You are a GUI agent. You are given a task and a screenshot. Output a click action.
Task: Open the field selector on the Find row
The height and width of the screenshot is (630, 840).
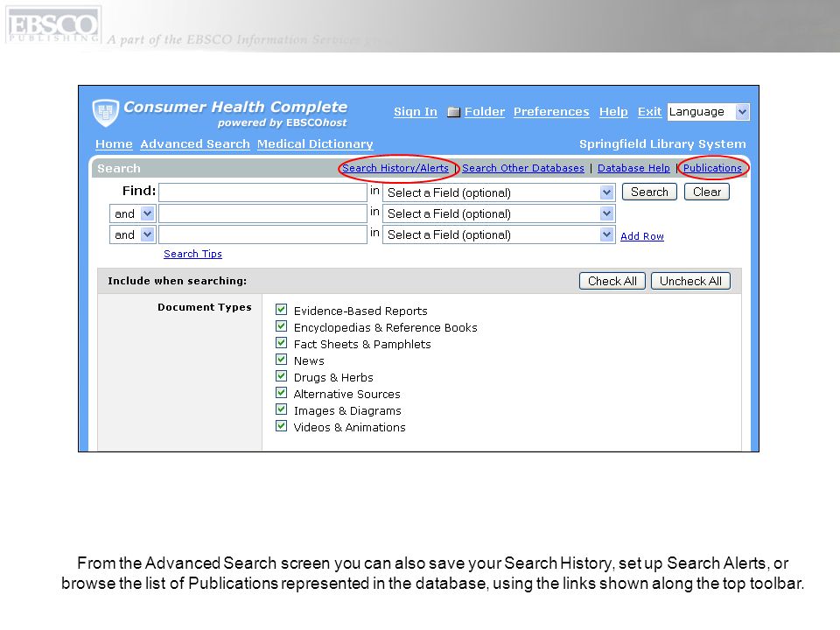point(499,192)
